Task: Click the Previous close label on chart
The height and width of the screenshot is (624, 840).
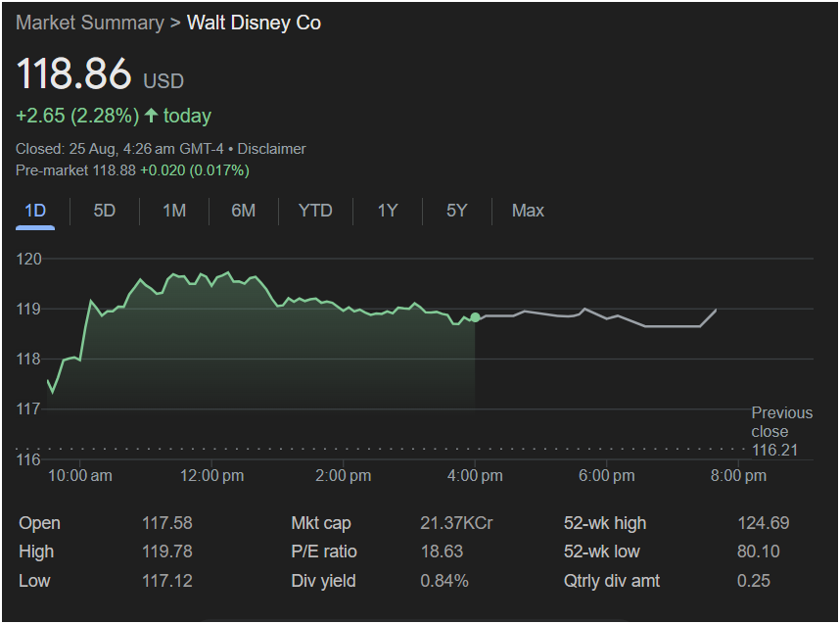Action: tap(781, 422)
